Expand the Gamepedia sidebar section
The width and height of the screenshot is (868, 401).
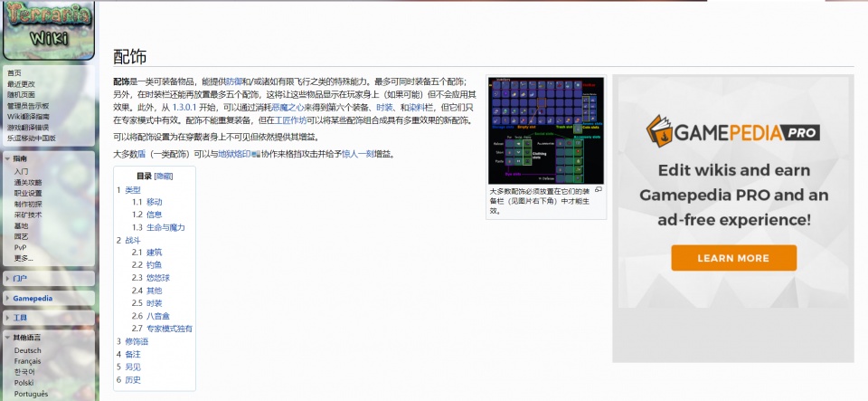point(33,298)
